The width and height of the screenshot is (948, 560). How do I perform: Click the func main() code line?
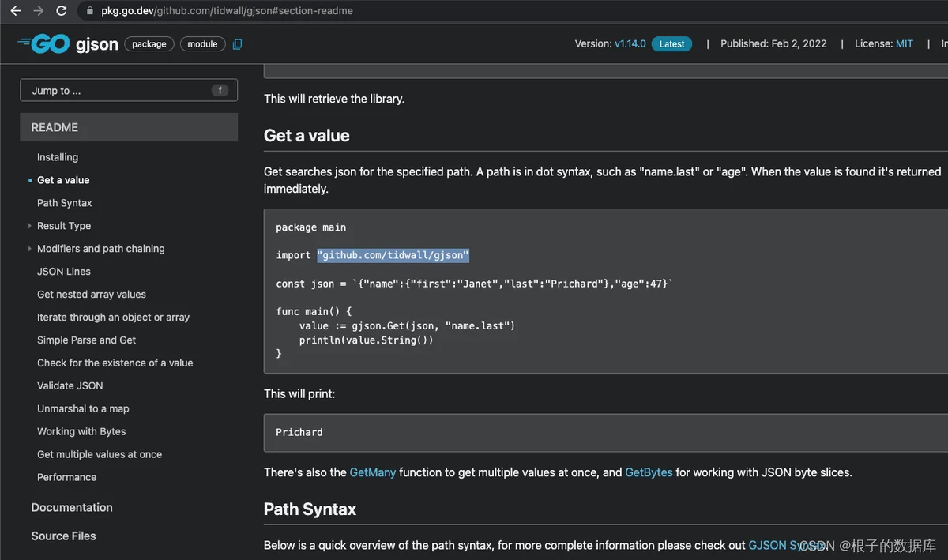coord(314,312)
